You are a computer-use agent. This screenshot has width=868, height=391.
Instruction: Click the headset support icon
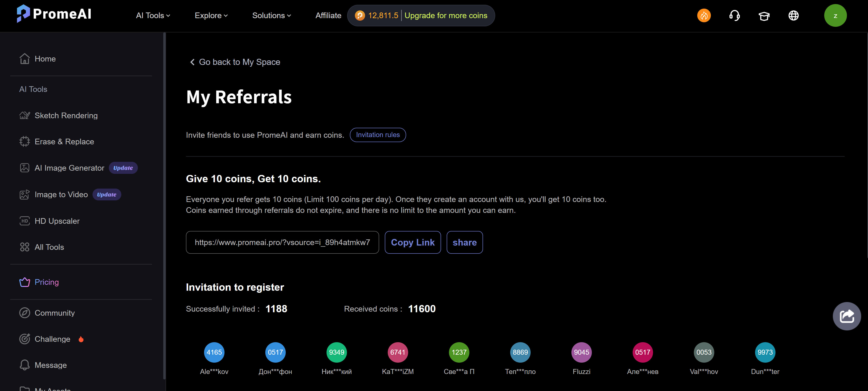point(735,15)
